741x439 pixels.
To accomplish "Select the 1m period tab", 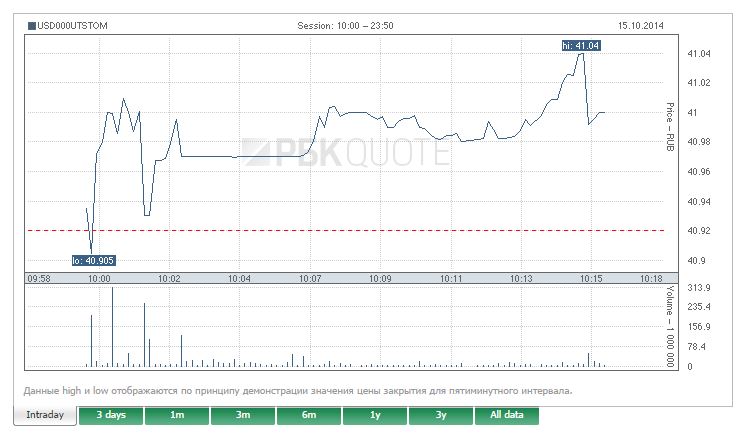I will point(177,415).
